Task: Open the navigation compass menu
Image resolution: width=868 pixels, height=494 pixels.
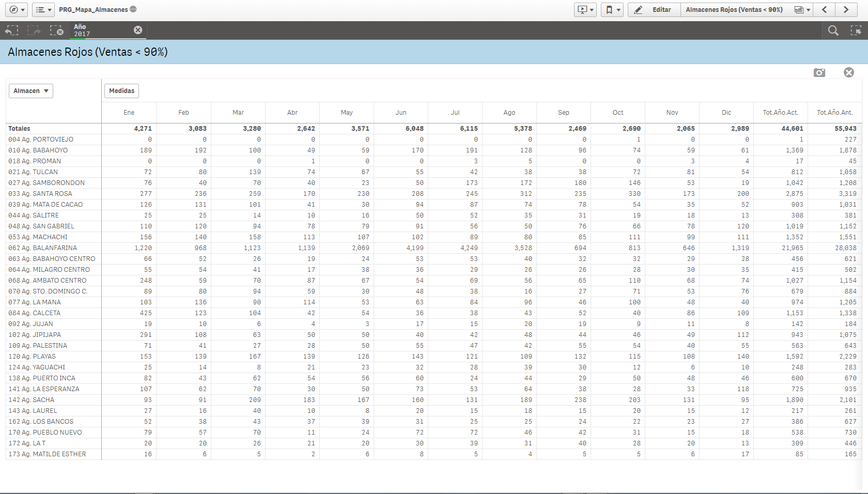Action: (x=18, y=10)
